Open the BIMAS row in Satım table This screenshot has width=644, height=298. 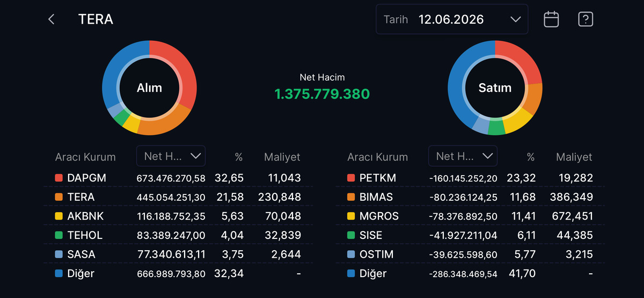470,197
